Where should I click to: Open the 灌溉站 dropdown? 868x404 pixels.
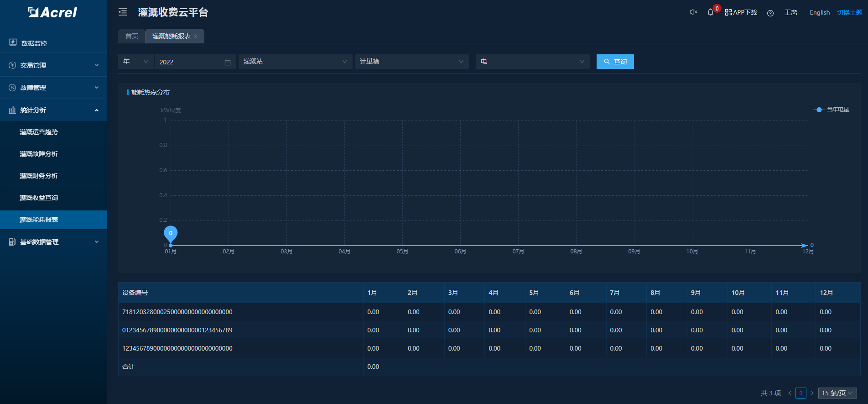coord(295,62)
